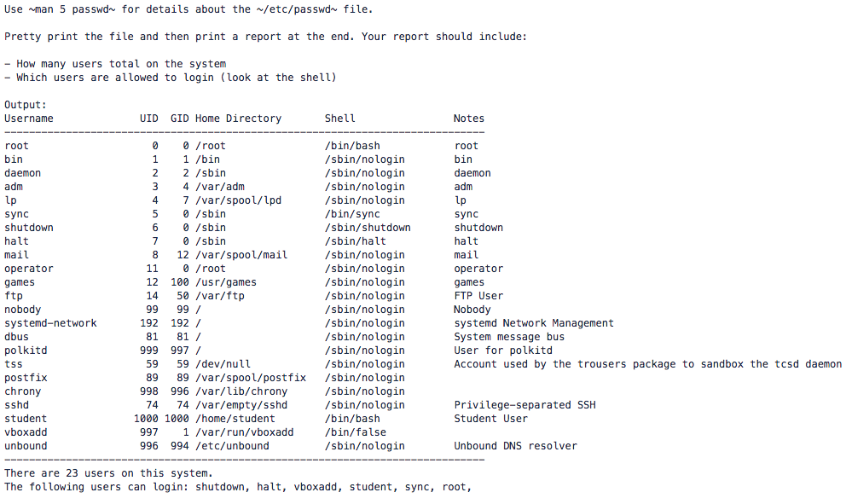The width and height of the screenshot is (852, 504).
Task: Click the polkitd UID 999 value
Action: point(149,350)
